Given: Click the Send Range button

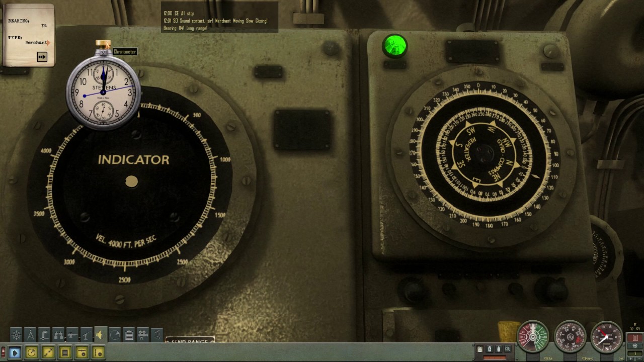Looking at the screenshot, I should click(190, 341).
